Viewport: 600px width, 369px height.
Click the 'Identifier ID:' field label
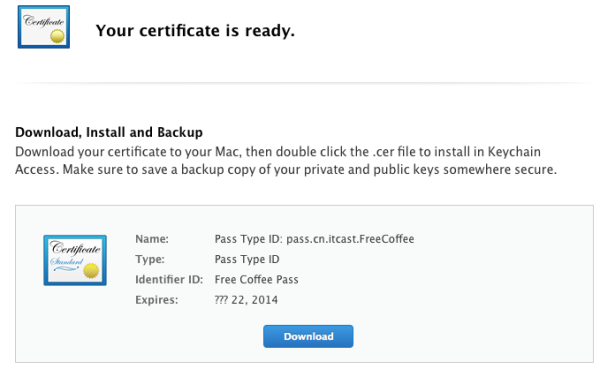pos(169,279)
